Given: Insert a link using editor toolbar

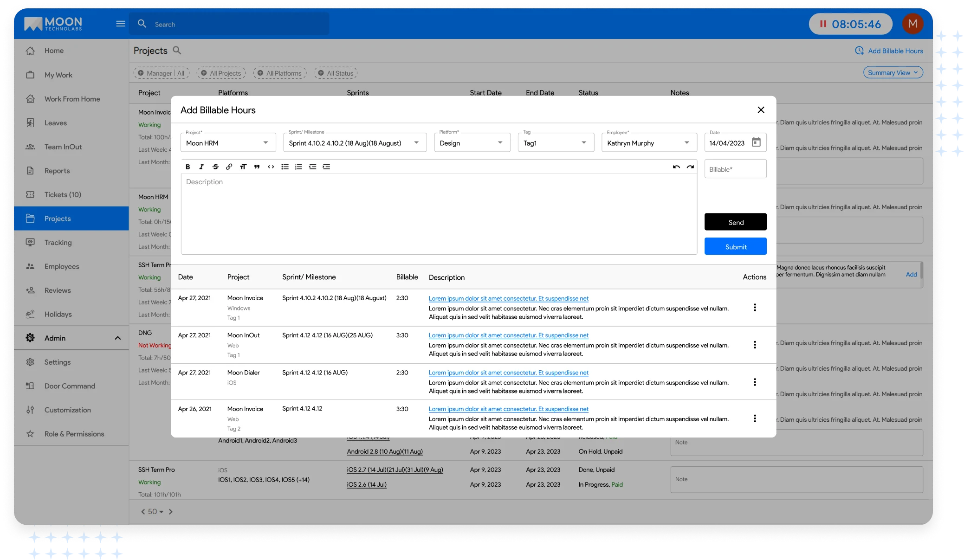Looking at the screenshot, I should point(229,167).
